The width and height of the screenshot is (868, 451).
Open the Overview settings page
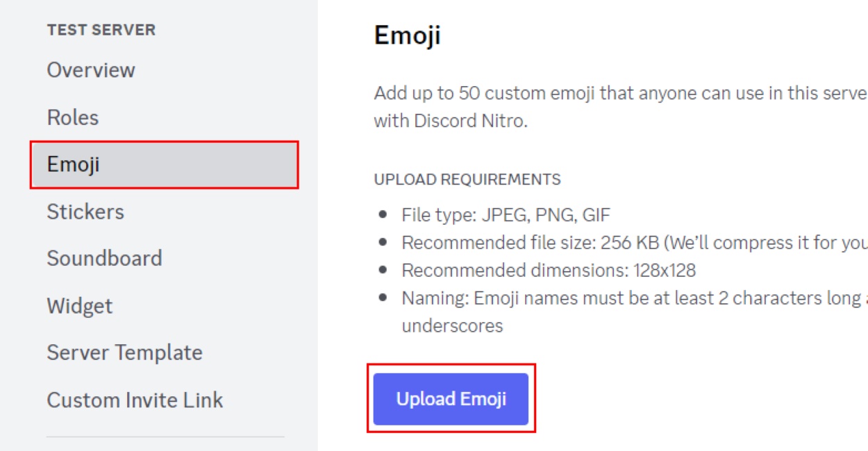click(x=90, y=70)
